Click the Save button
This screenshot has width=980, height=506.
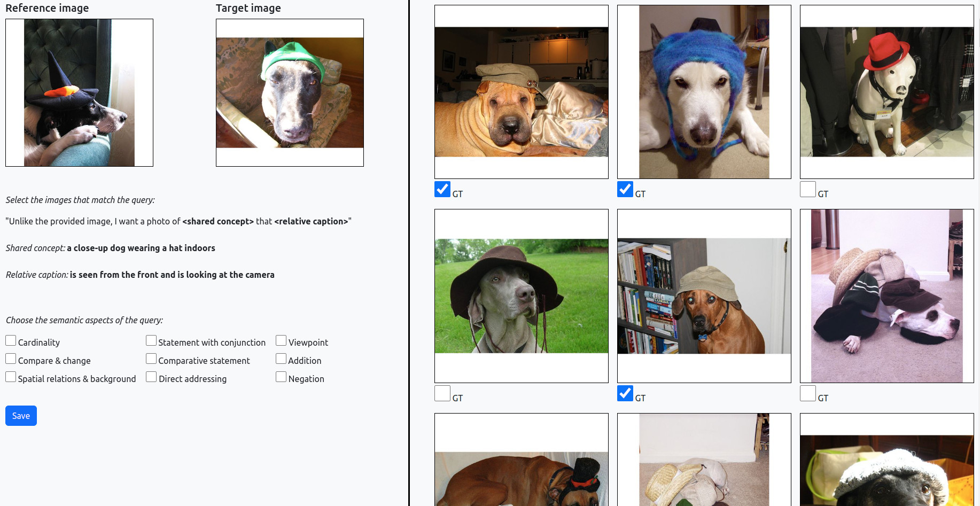point(21,416)
